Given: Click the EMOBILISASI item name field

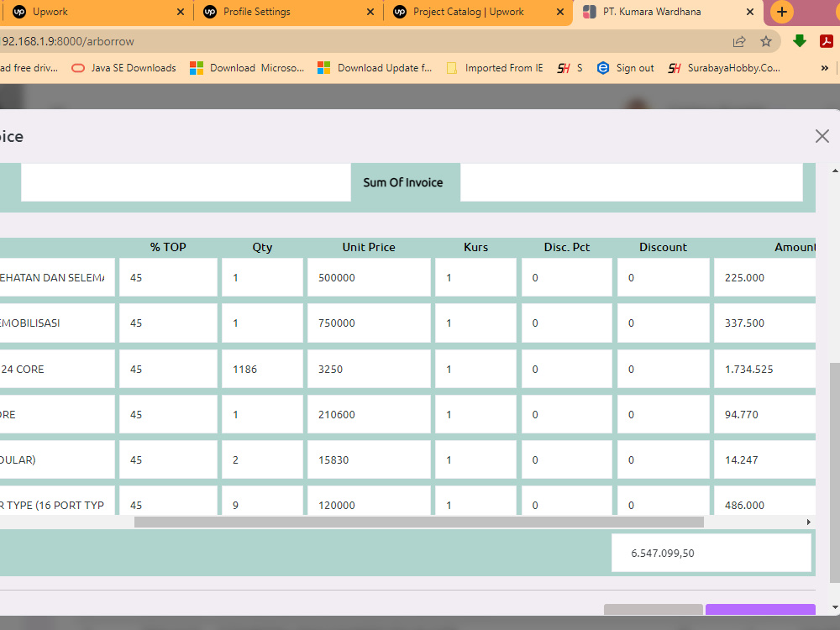Looking at the screenshot, I should coord(57,323).
